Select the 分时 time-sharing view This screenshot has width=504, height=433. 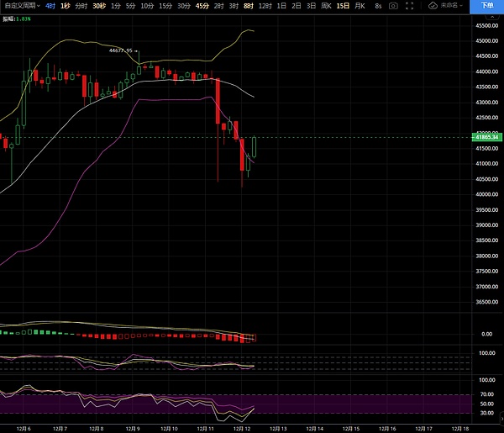(x=81, y=6)
